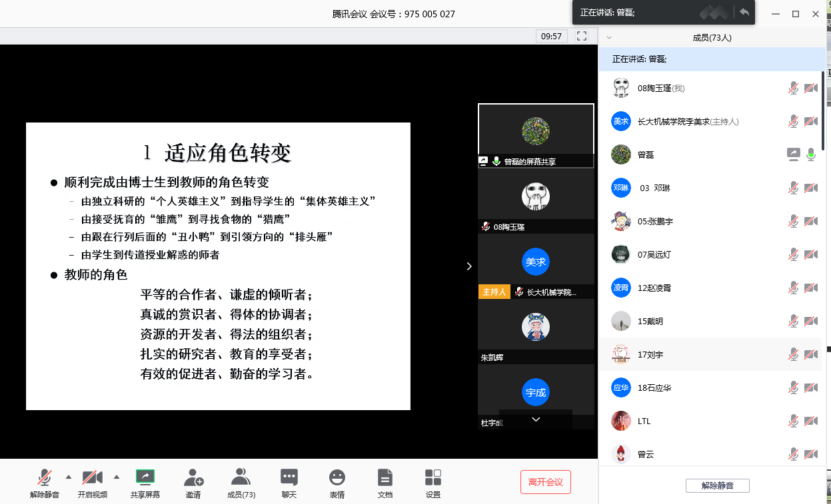Enter fullscreen view using the fullscreen icon
Screen dimensions: 831x504
[582, 36]
